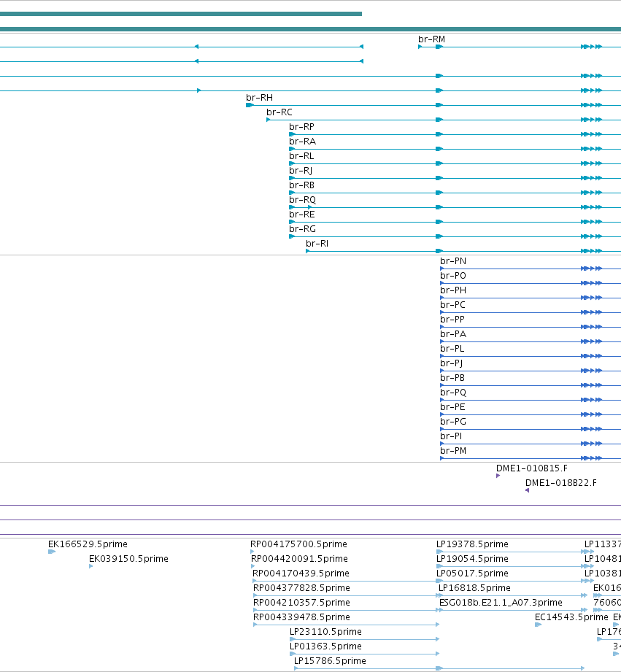Choose the RP004175700.5prime label
The height and width of the screenshot is (672, 621).
[298, 544]
